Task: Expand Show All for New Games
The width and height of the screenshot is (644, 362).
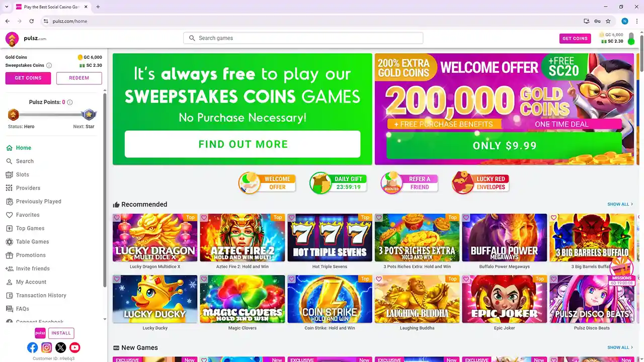Action: 620,347
